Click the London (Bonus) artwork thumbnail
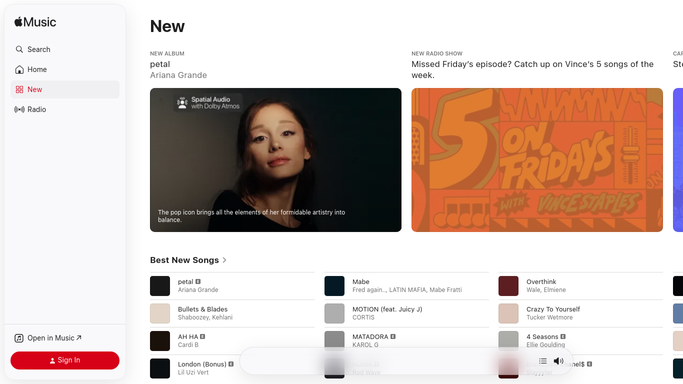683x384 pixels. 160,368
